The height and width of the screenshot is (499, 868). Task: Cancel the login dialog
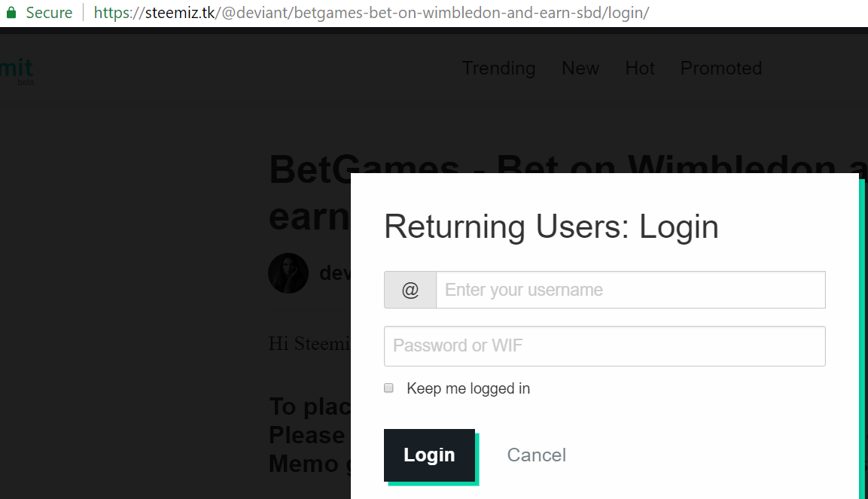[x=537, y=455]
